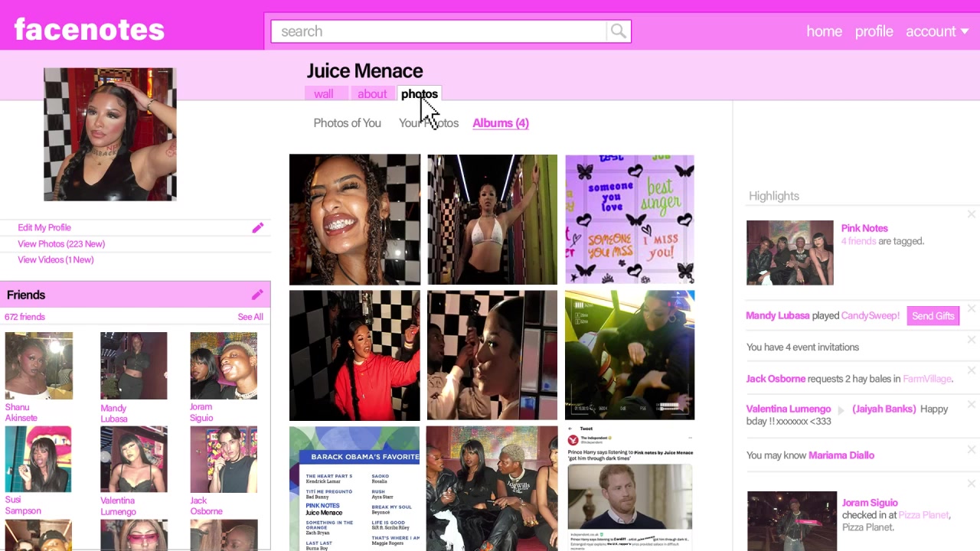980x551 pixels.
Task: Dismiss the Joram Siguio check-in highlight
Action: (x=972, y=483)
